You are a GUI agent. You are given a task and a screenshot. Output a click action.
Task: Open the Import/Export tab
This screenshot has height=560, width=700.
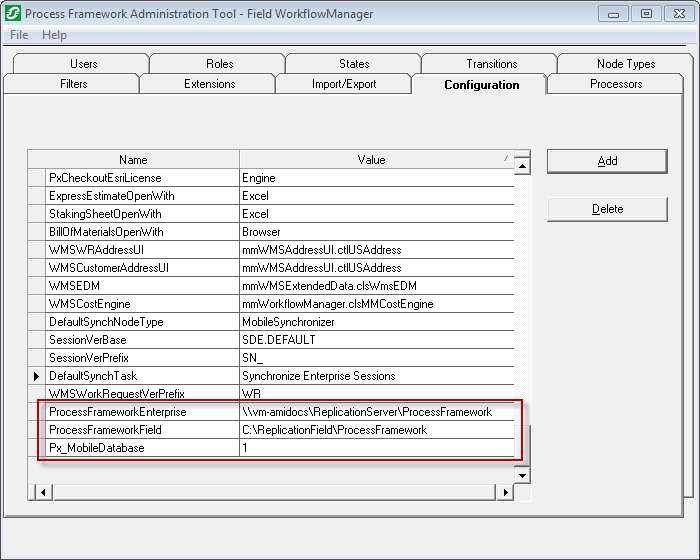pos(344,84)
